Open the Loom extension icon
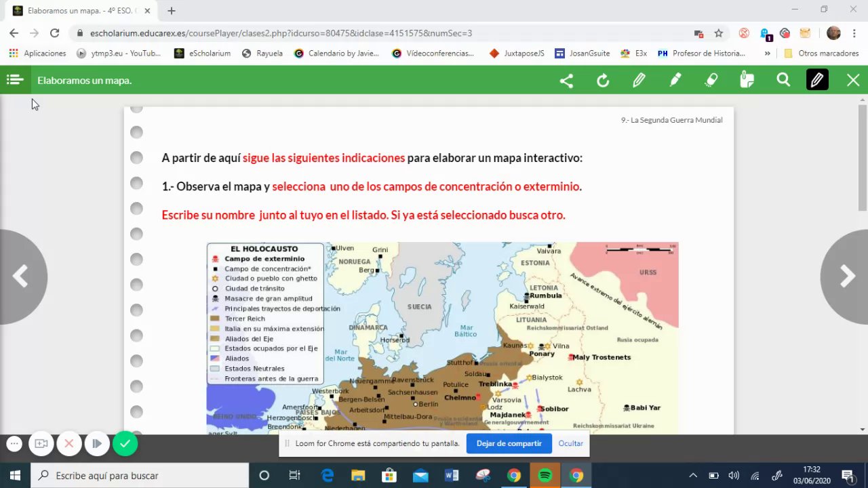 pyautogui.click(x=785, y=33)
